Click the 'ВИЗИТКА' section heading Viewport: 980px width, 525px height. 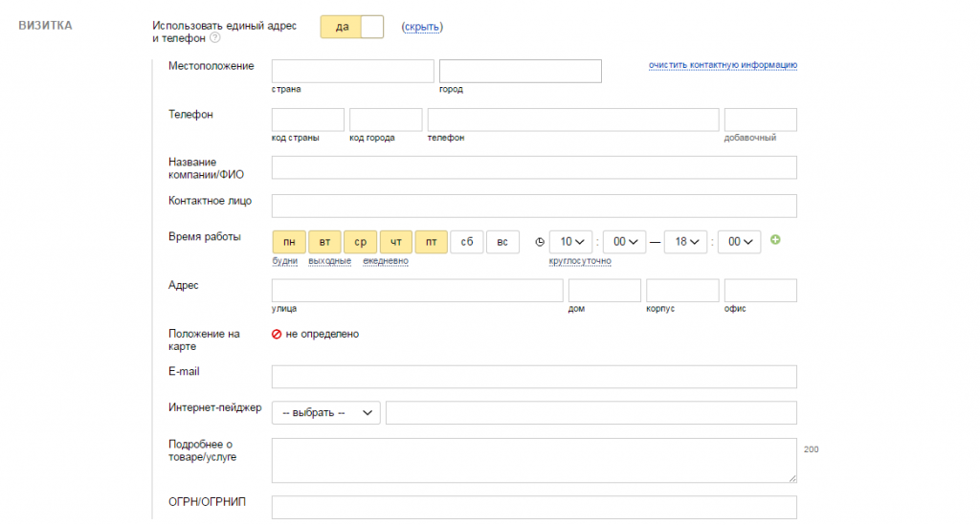tap(45, 26)
